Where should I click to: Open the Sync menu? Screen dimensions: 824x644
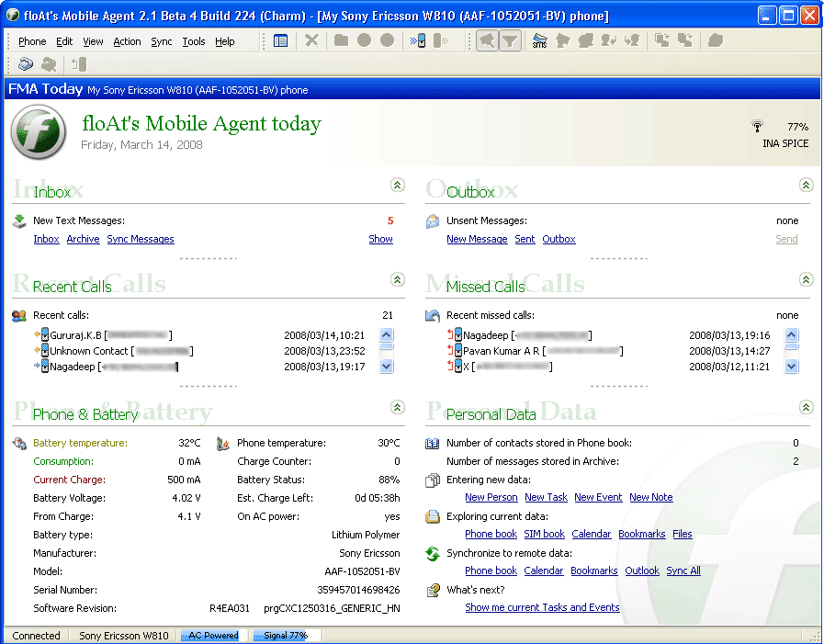162,41
